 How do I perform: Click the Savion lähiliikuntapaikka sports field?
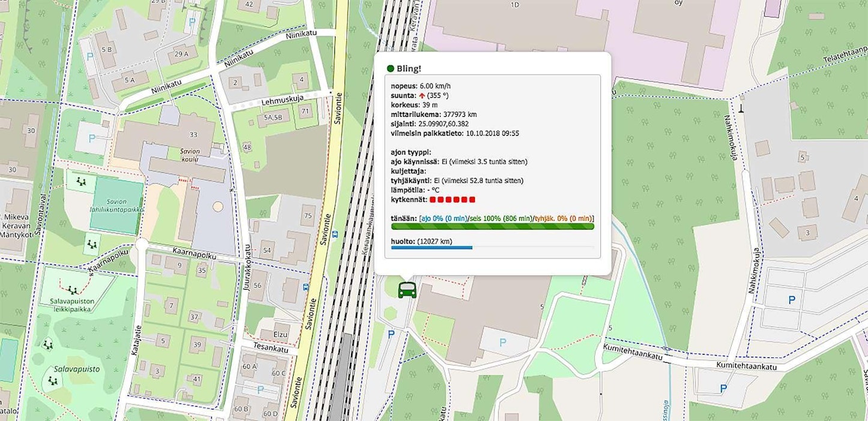(116, 205)
